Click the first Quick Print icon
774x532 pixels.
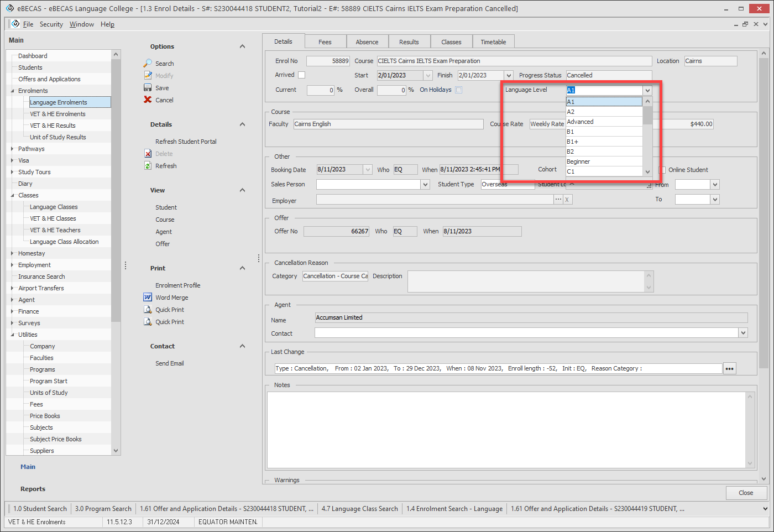[148, 310]
